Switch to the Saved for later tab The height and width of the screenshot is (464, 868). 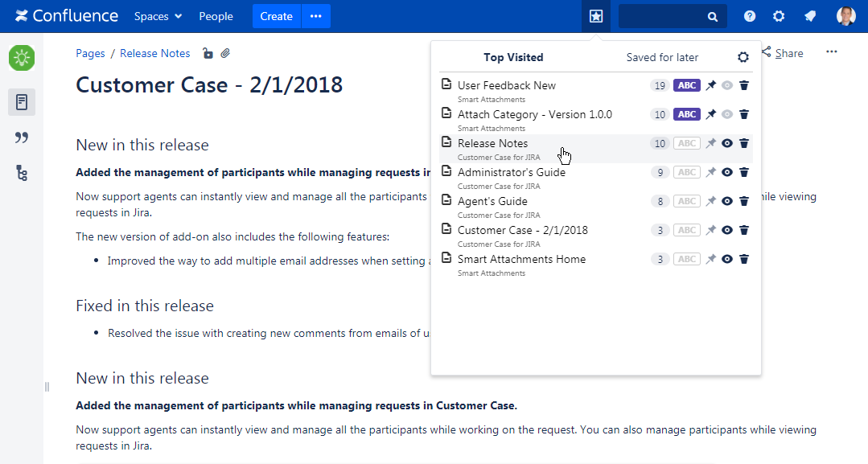(x=662, y=58)
